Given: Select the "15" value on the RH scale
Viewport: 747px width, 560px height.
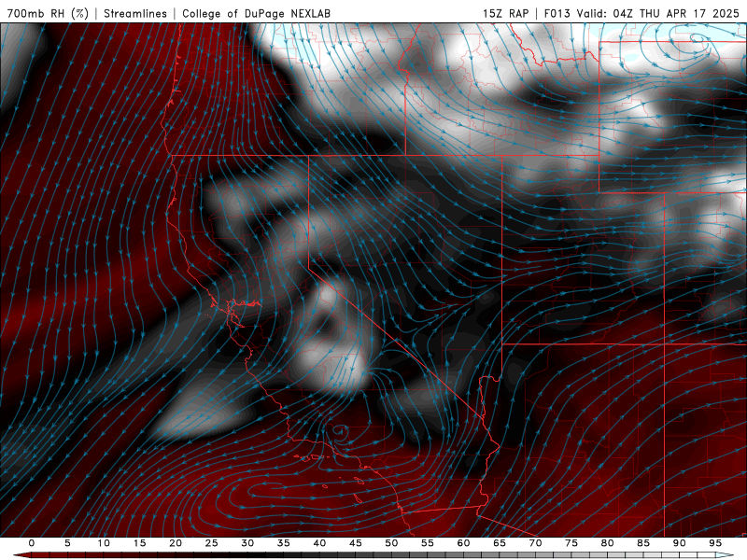Looking at the screenshot, I should [x=139, y=543].
